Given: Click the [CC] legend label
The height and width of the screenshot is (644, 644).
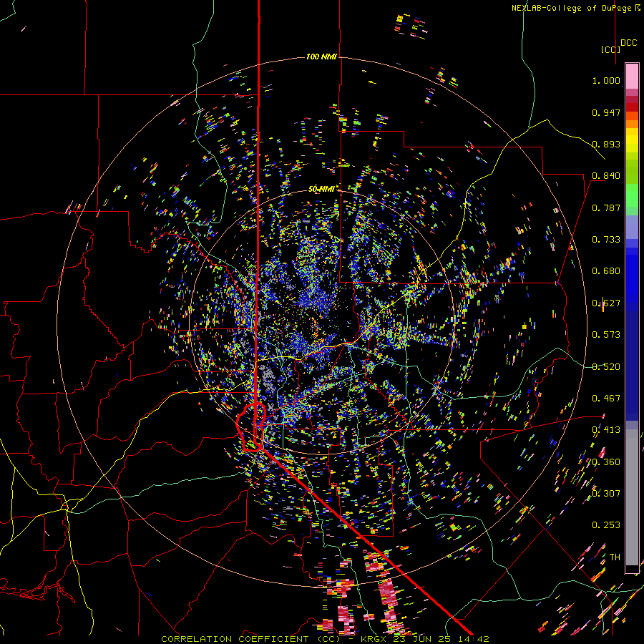Looking at the screenshot, I should [x=610, y=49].
